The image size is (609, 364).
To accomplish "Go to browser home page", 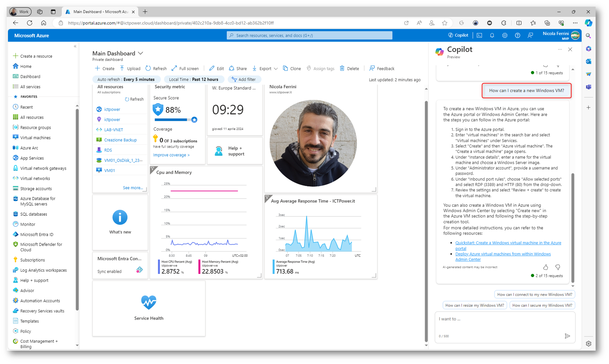I will 44,23.
